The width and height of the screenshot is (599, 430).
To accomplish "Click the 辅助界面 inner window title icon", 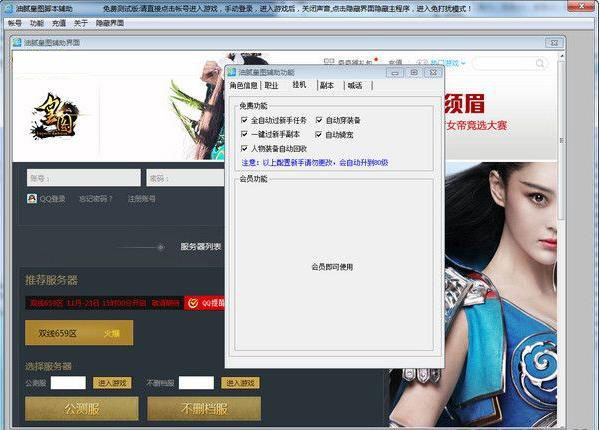I will tap(17, 42).
